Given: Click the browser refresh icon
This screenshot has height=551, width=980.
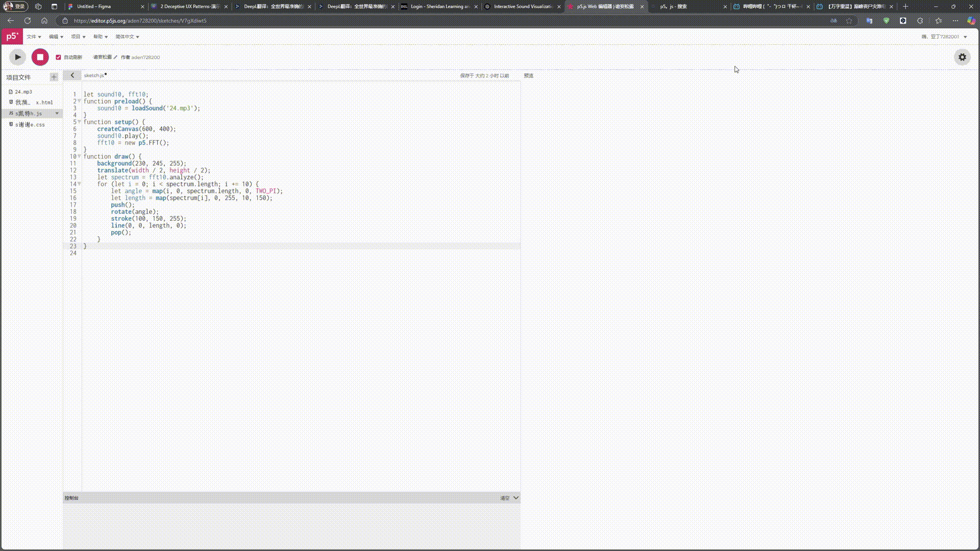Looking at the screenshot, I should tap(28, 21).
